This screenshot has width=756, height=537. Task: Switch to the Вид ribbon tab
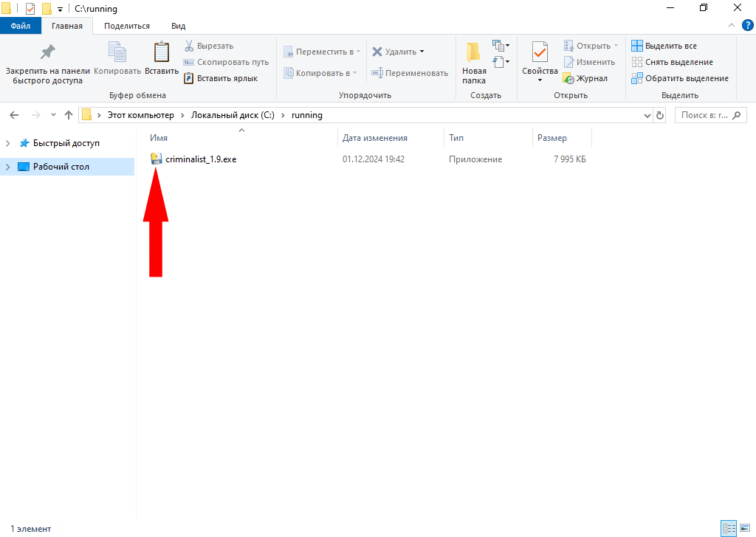click(x=178, y=26)
